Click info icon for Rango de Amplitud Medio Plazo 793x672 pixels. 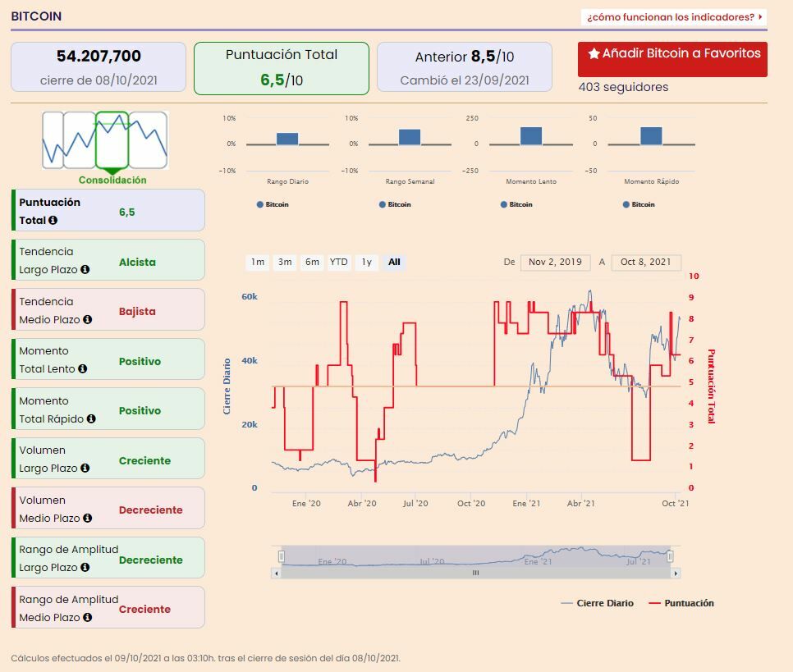click(x=88, y=617)
